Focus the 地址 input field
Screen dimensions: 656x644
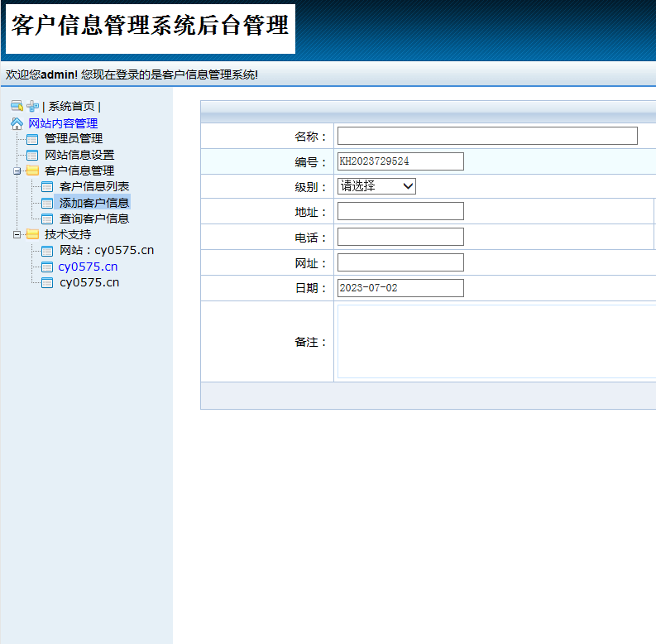400,211
